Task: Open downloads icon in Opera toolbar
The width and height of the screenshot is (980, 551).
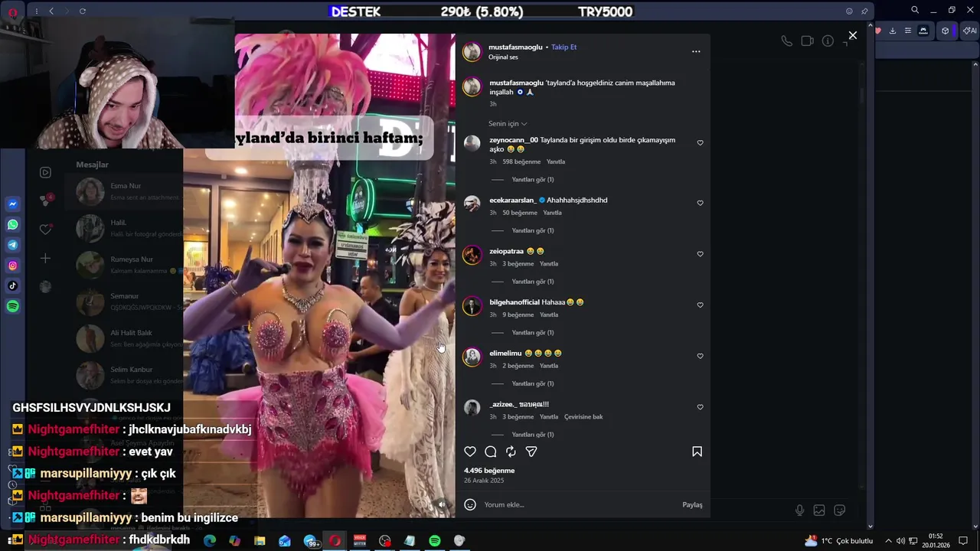Action: (892, 31)
